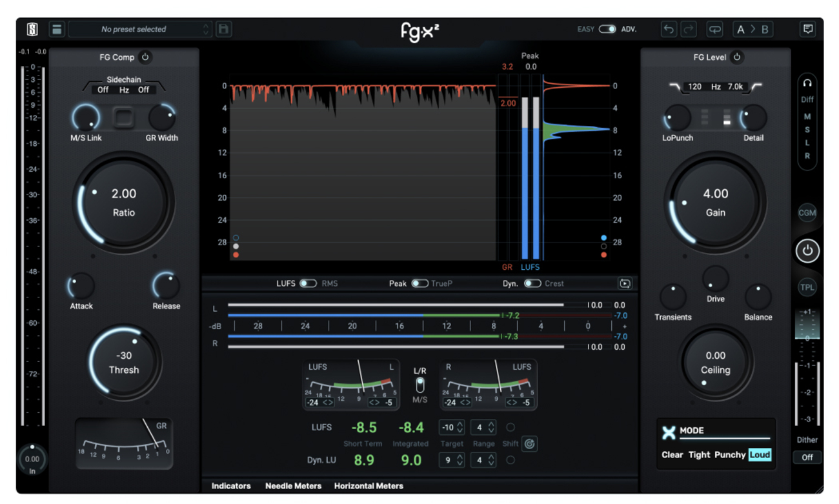The image size is (839, 504).
Task: Open the Dither Off selector
Action: click(807, 457)
